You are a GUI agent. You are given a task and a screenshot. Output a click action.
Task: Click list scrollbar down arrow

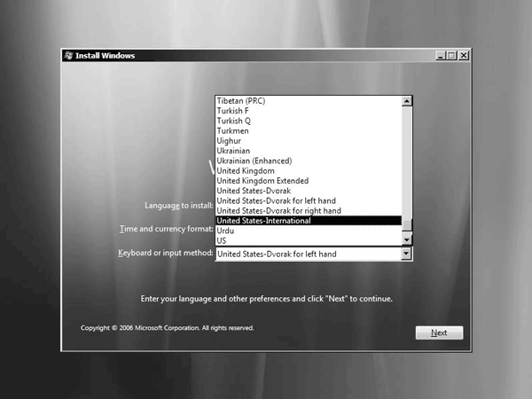(407, 240)
